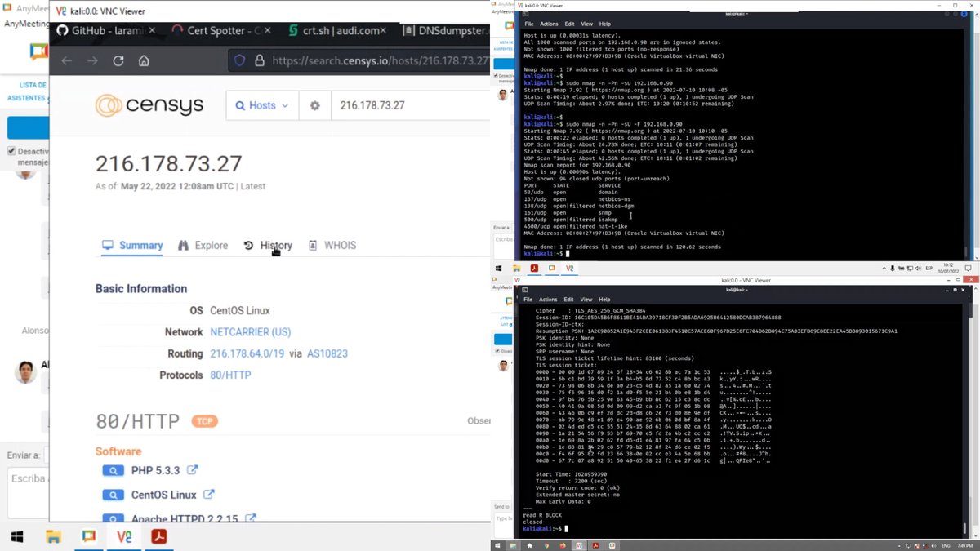Expand hidden tray icons chevron in bottom-right taskbar
This screenshot has width=980, height=551.
[x=898, y=544]
